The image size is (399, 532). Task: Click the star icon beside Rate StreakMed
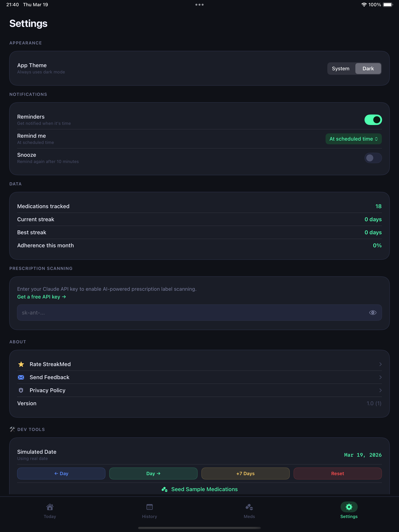click(x=21, y=364)
